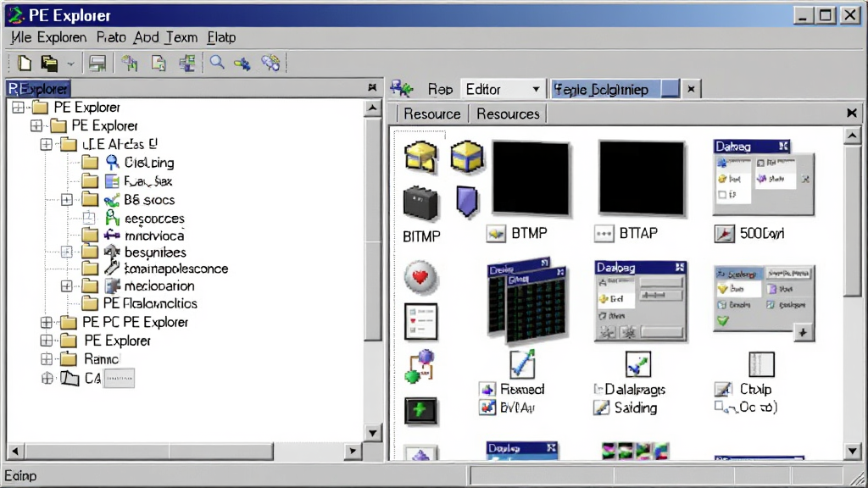Click the 500Cori item label

pos(762,234)
